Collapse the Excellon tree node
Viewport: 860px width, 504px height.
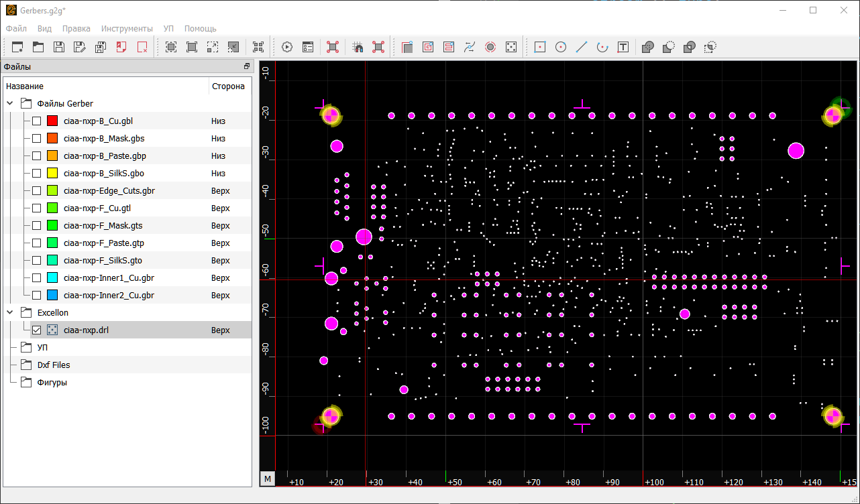point(10,313)
